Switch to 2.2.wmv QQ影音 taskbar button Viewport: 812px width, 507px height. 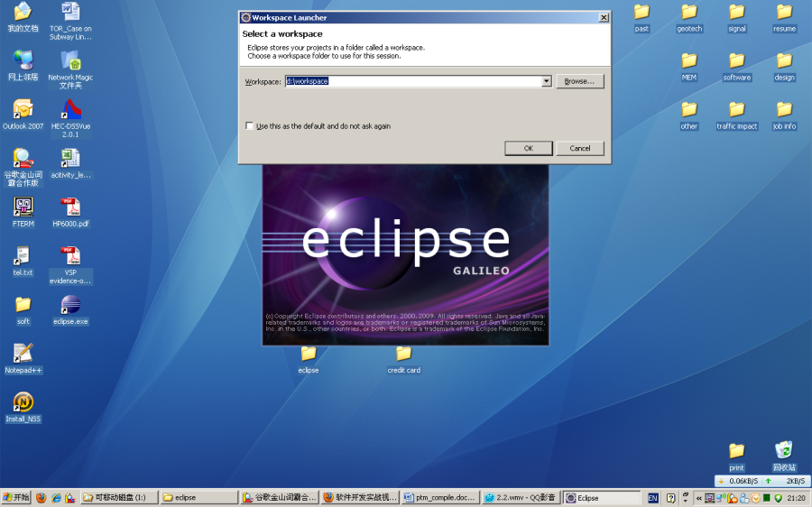point(520,498)
